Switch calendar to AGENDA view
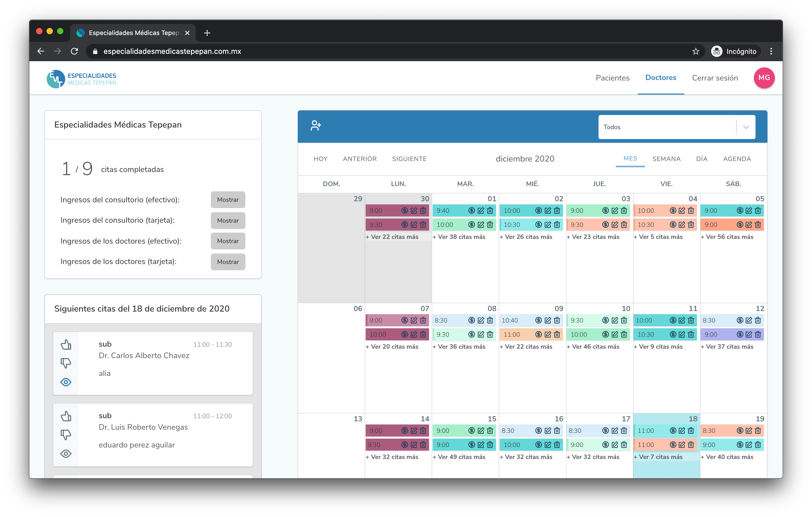This screenshot has height=517, width=812. click(x=737, y=159)
